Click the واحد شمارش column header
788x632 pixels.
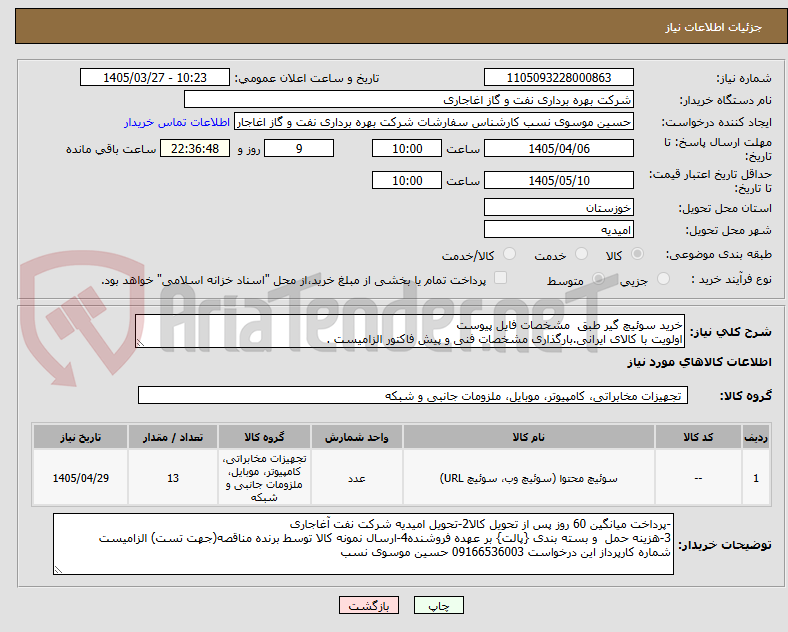[357, 437]
